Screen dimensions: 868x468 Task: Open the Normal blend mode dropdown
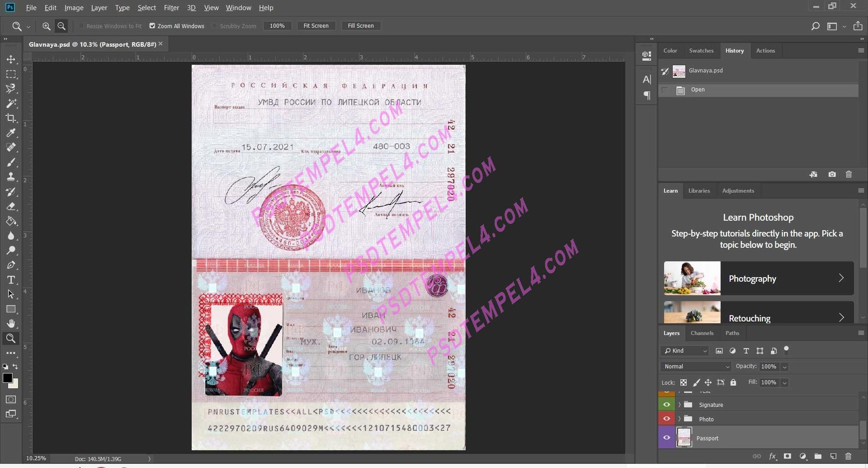pos(696,367)
